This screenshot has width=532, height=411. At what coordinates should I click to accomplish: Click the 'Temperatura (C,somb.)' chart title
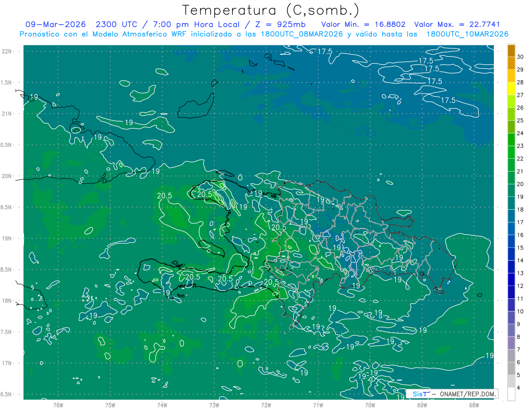pos(271,11)
